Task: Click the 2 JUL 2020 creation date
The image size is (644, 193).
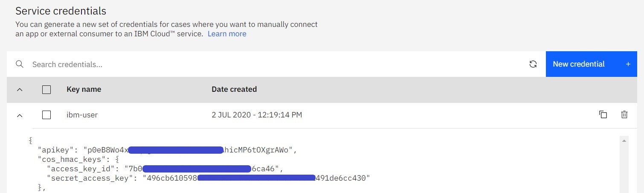Action: click(257, 115)
